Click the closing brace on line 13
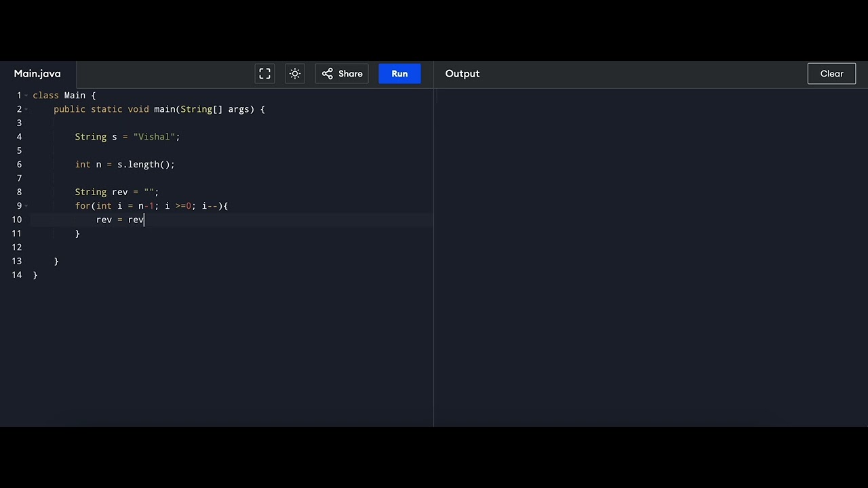Image resolution: width=868 pixels, height=488 pixels. 56,262
